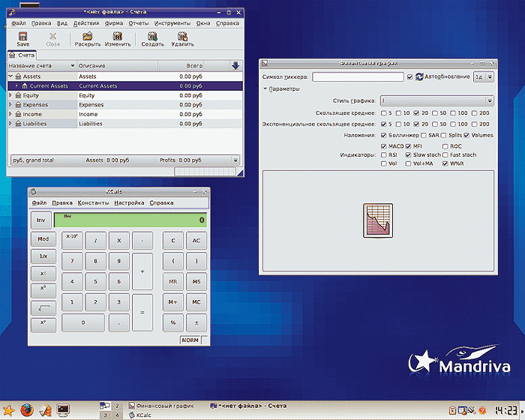Click the Expenses account bank icon

[x=19, y=105]
